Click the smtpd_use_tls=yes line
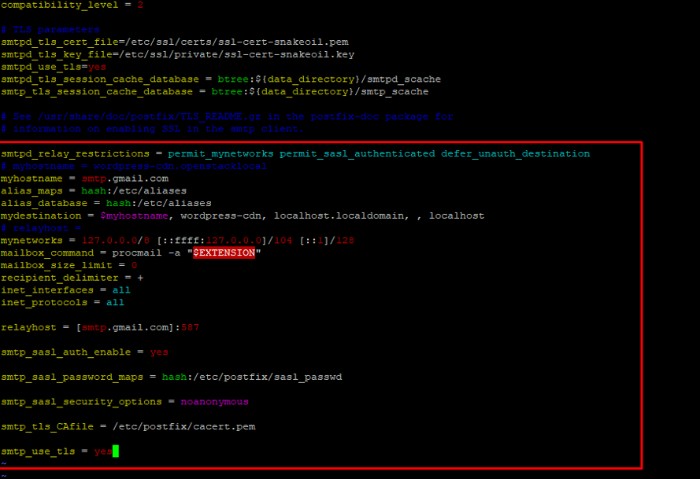 (53, 67)
